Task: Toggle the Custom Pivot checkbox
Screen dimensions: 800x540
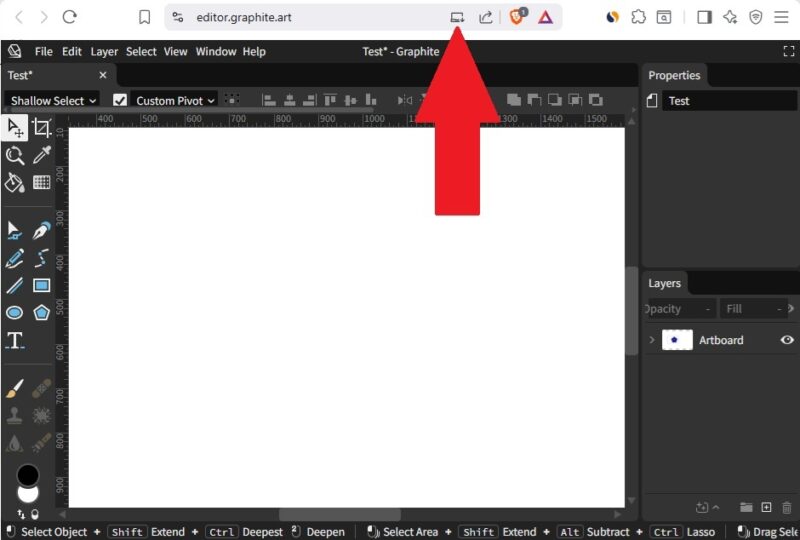Action: (120, 100)
